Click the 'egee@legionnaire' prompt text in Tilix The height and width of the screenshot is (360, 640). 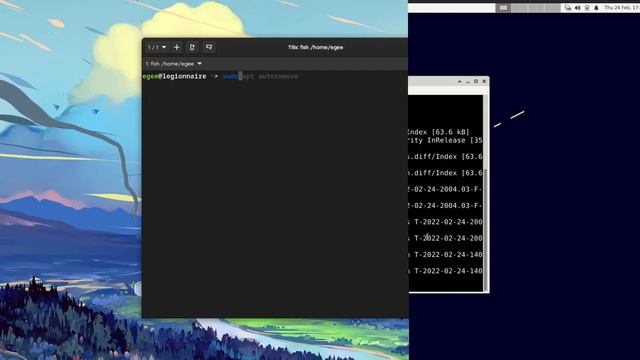click(174, 76)
